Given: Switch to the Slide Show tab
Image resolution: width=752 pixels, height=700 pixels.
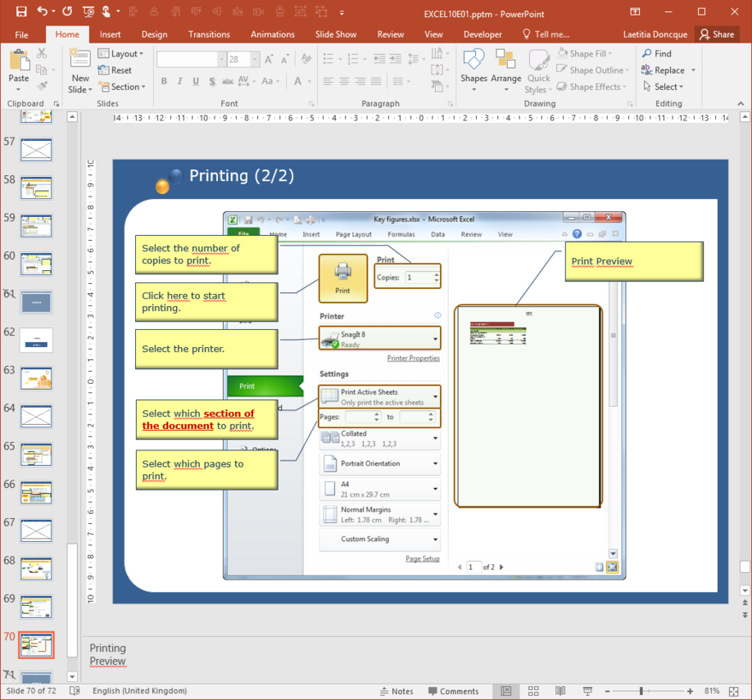Looking at the screenshot, I should pyautogui.click(x=335, y=34).
